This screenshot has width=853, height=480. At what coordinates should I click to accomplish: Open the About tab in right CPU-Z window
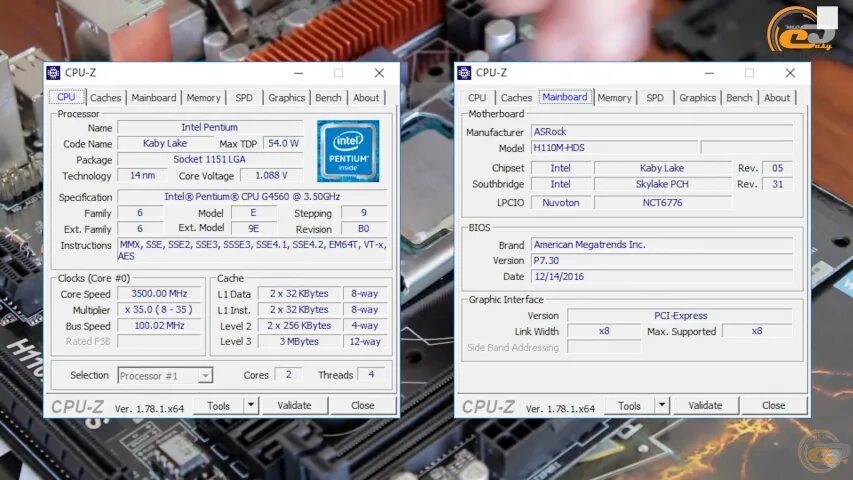[777, 97]
